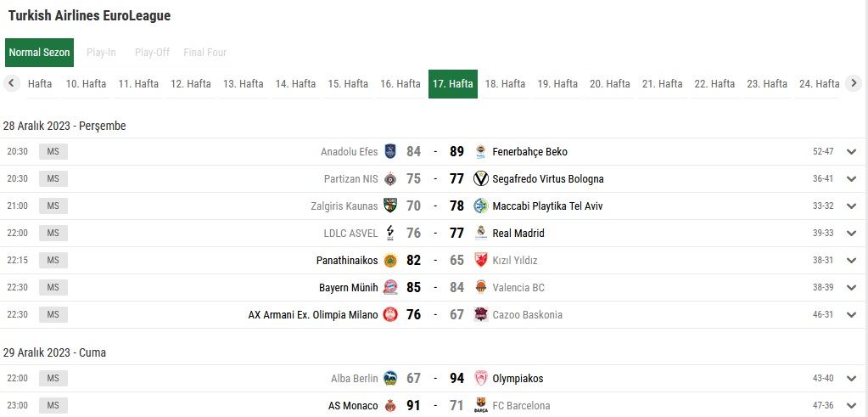The width and height of the screenshot is (868, 417).
Task: Click the Olympiakos team logo
Action: click(x=481, y=379)
